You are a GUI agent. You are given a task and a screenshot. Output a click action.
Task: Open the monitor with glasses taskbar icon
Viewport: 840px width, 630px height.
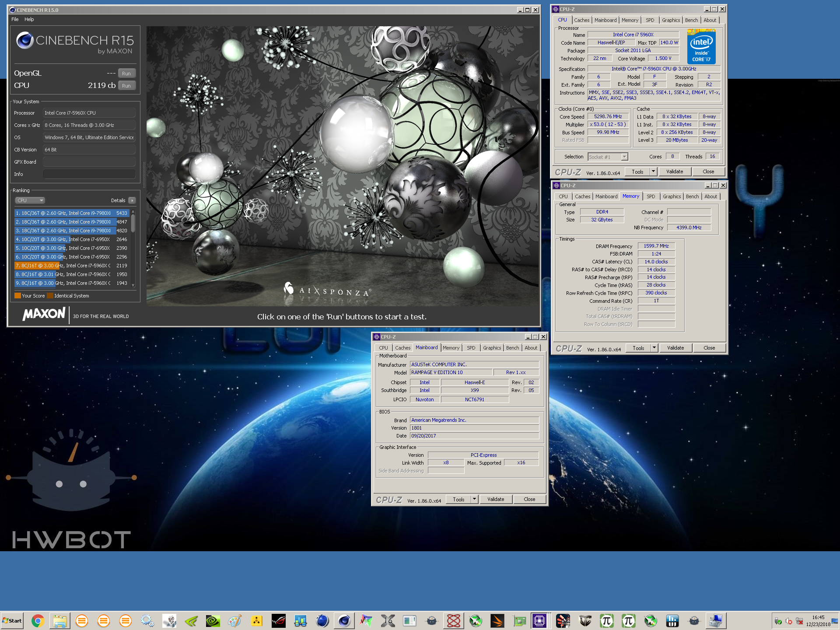coord(300,620)
